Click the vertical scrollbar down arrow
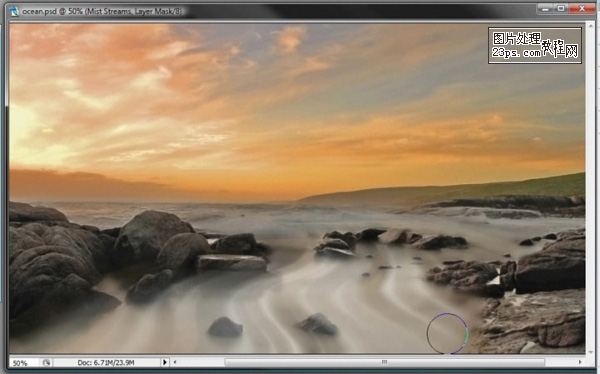The width and height of the screenshot is (600, 374). coord(590,351)
